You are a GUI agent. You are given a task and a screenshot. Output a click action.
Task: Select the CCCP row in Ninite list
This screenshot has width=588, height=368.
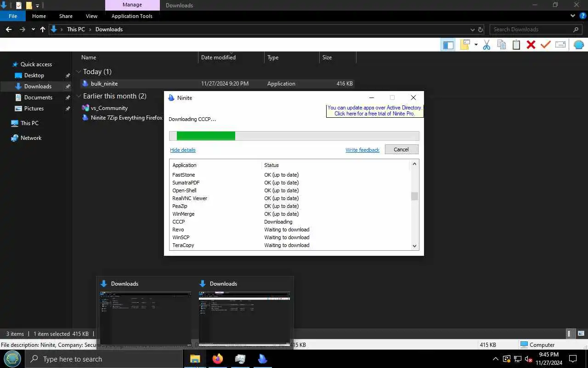[289, 222]
